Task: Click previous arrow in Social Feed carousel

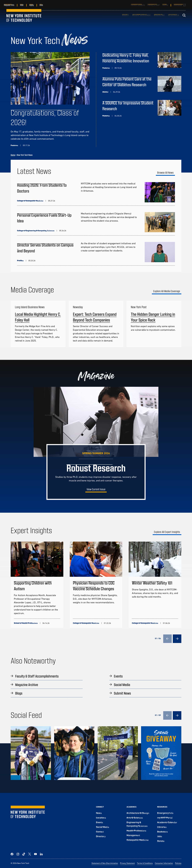Action: tap(167, 715)
